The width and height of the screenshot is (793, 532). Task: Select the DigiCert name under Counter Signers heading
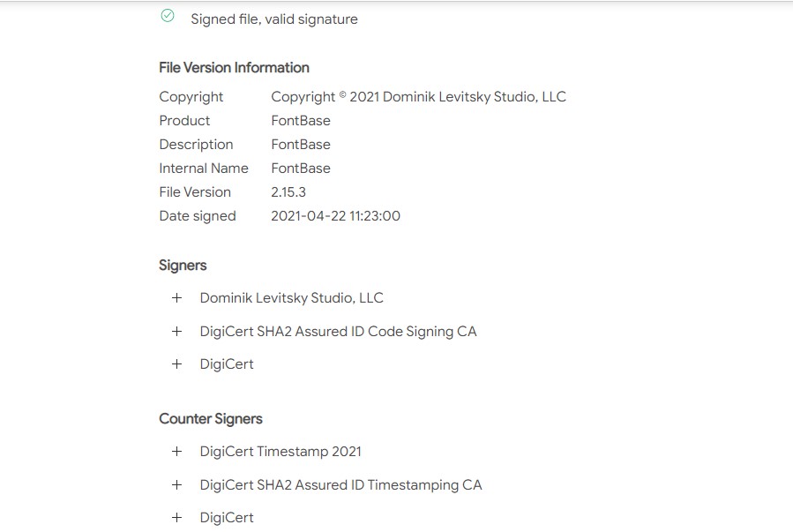tap(227, 518)
